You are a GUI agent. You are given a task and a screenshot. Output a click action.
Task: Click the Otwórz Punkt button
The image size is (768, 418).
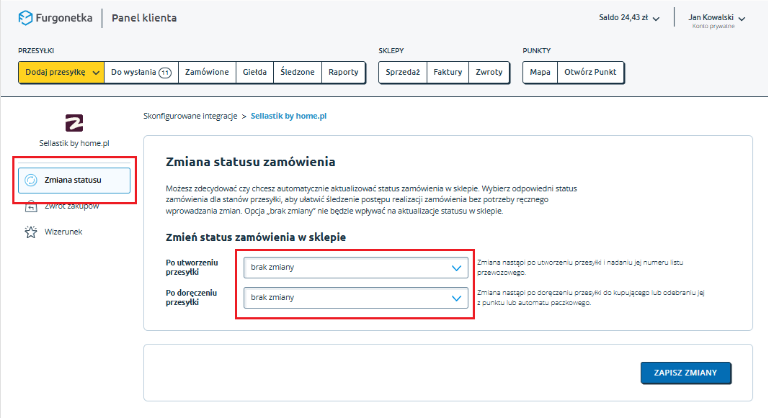click(591, 72)
